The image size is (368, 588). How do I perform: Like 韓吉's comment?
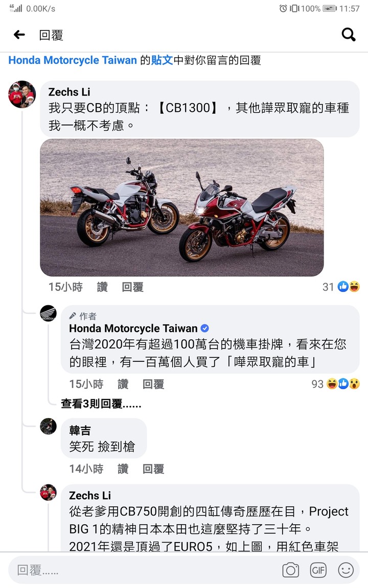click(x=123, y=469)
